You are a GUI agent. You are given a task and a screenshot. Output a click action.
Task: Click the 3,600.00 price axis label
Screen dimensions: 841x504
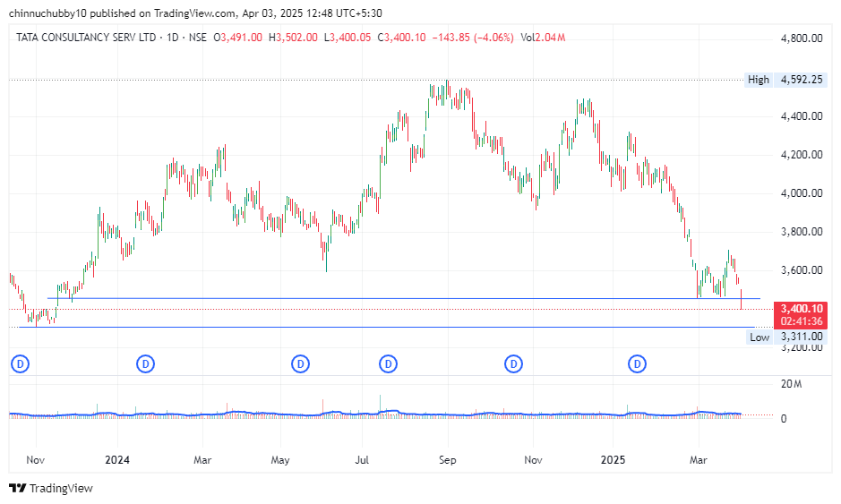(x=802, y=270)
